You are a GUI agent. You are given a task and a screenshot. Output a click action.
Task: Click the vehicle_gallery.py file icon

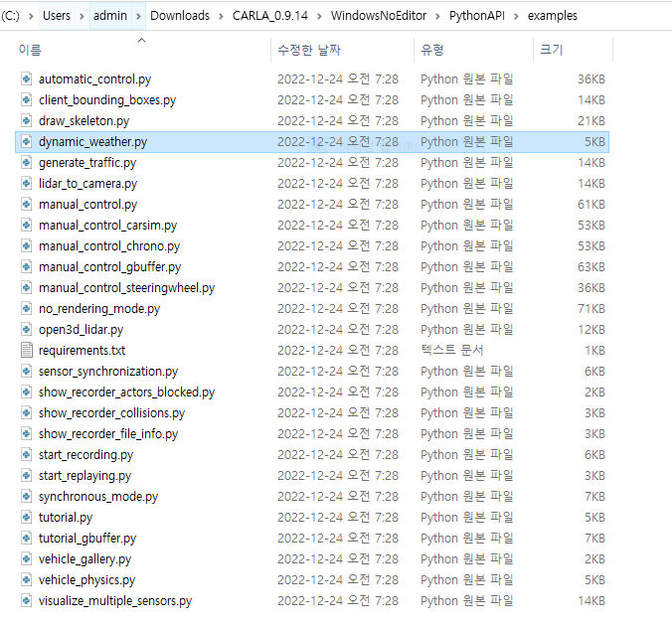pos(27,559)
